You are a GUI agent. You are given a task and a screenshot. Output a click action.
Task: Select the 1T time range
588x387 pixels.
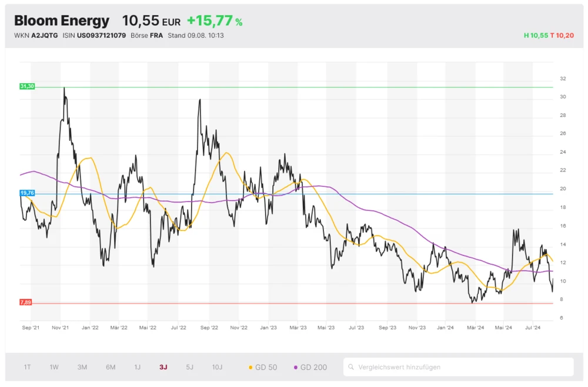coord(28,367)
